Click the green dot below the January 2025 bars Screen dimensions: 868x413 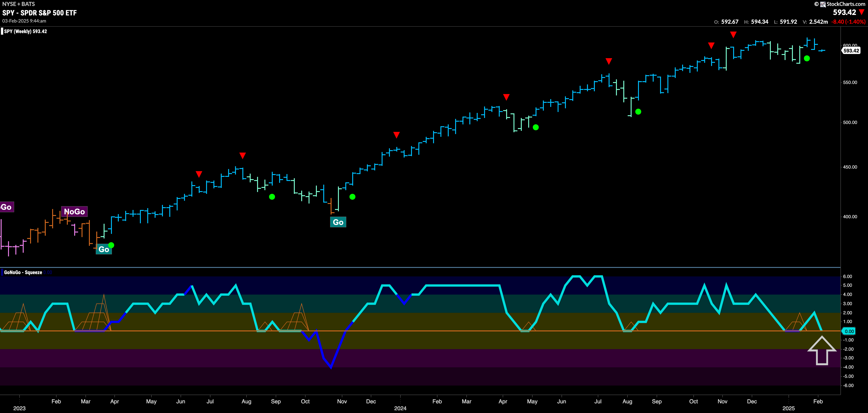coord(807,58)
